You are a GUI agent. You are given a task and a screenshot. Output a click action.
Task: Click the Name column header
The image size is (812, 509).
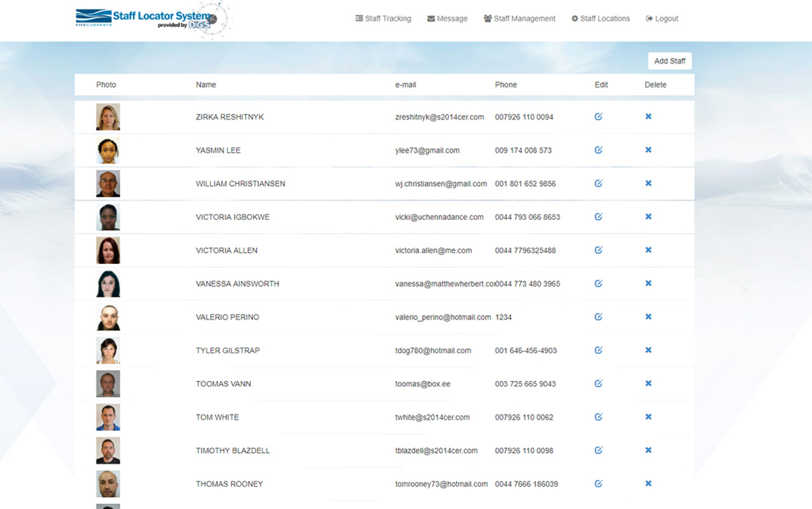[206, 85]
